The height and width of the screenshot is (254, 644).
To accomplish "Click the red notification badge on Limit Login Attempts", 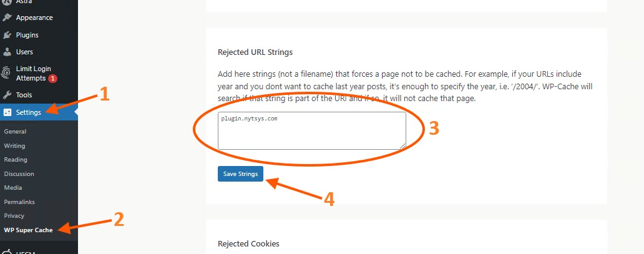I will (52, 78).
